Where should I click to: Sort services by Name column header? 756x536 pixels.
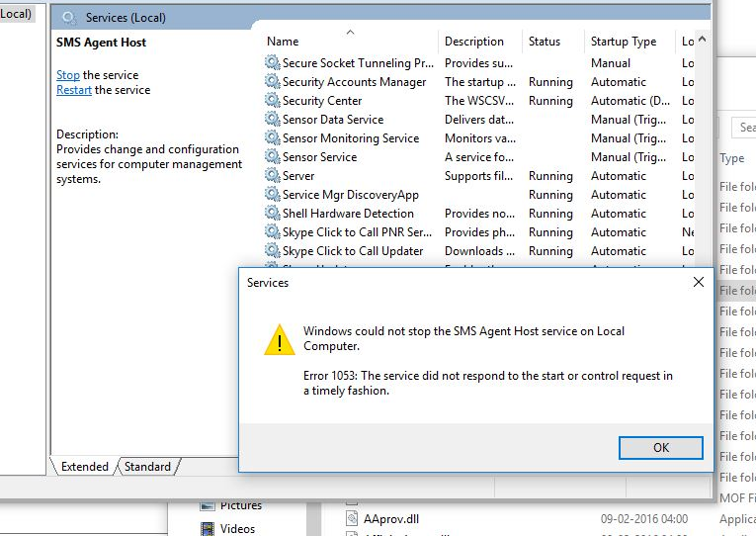point(283,42)
